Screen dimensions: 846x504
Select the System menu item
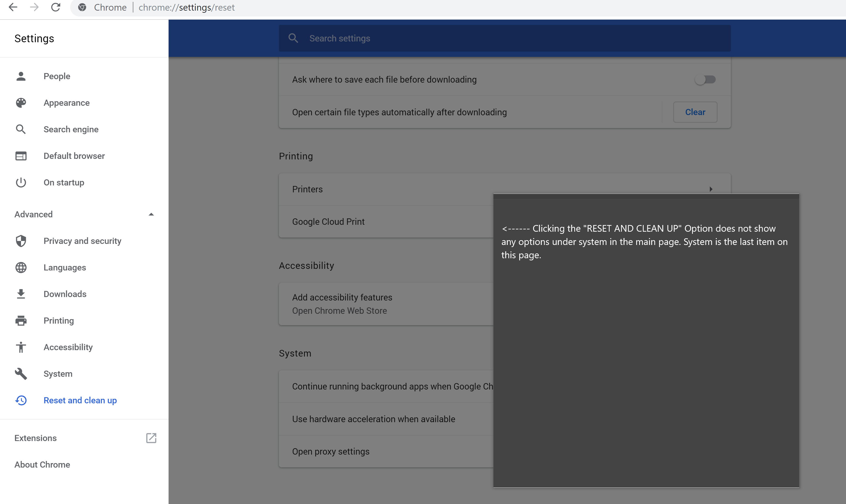click(58, 374)
